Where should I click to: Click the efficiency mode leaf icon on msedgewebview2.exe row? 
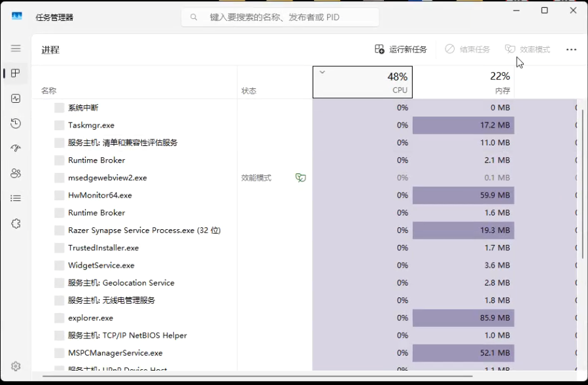pyautogui.click(x=301, y=177)
